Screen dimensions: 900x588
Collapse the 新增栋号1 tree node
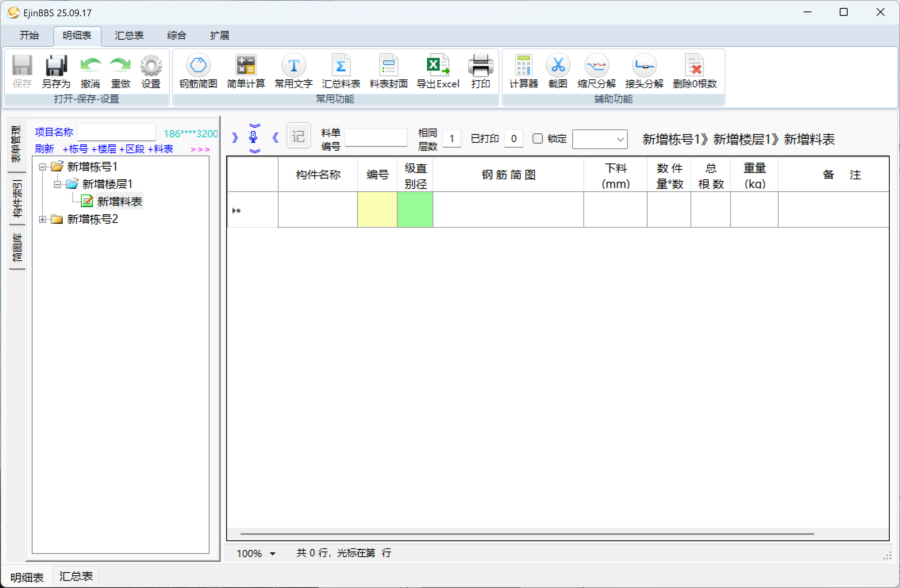tap(42, 167)
